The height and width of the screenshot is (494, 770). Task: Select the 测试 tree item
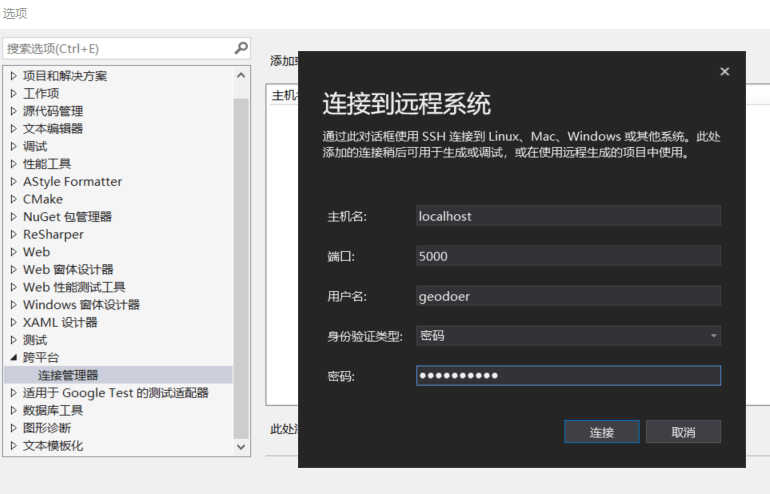tap(35, 340)
